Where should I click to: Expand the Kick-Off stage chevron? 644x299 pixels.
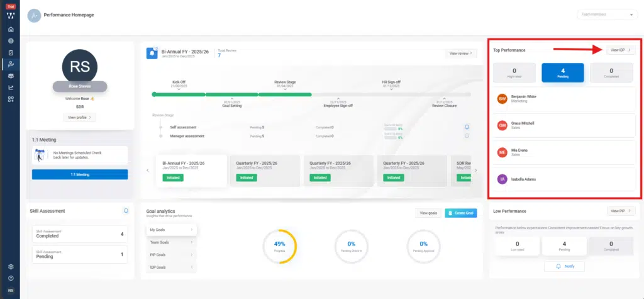pos(179,89)
